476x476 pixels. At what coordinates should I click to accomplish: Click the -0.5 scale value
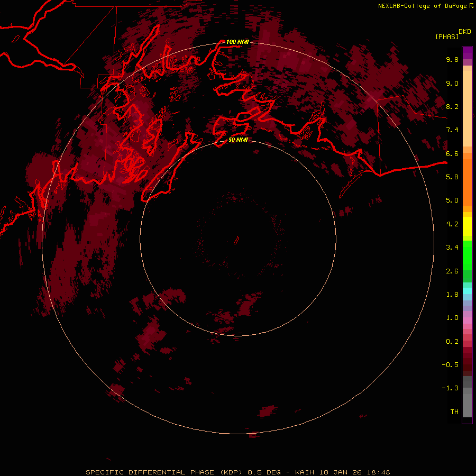(450, 365)
